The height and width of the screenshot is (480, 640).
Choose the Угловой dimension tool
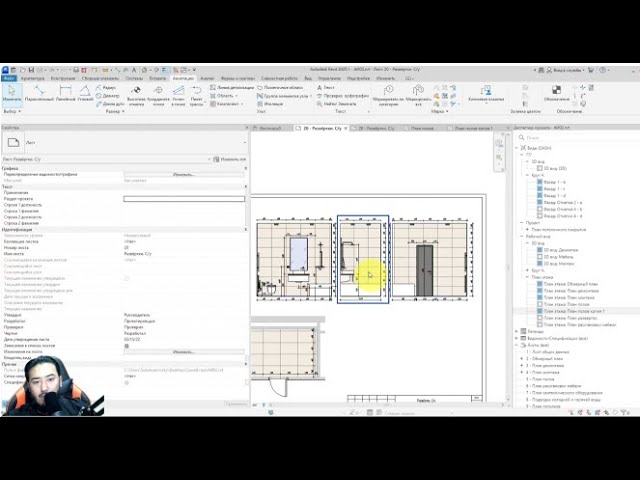point(85,93)
